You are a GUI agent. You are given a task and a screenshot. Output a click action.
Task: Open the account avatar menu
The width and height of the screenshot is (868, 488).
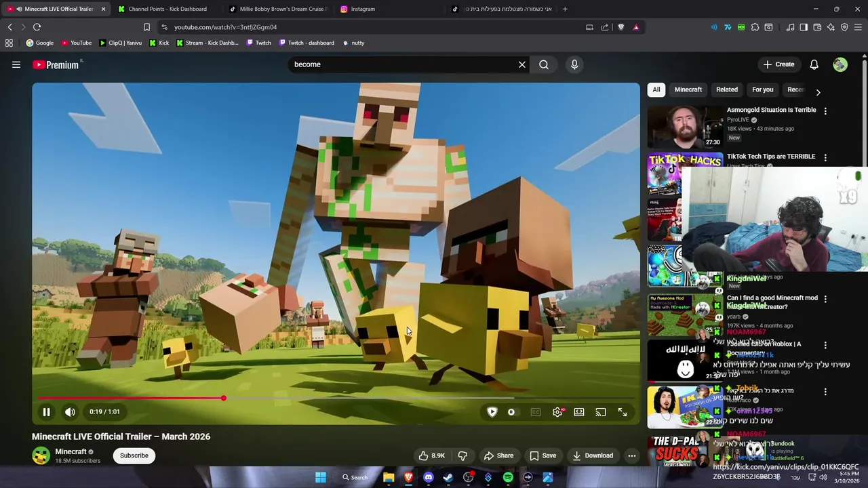(840, 64)
